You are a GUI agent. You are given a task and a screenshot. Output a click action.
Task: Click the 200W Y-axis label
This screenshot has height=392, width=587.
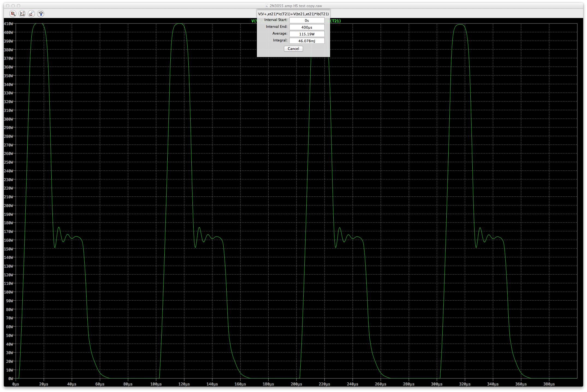[8, 206]
